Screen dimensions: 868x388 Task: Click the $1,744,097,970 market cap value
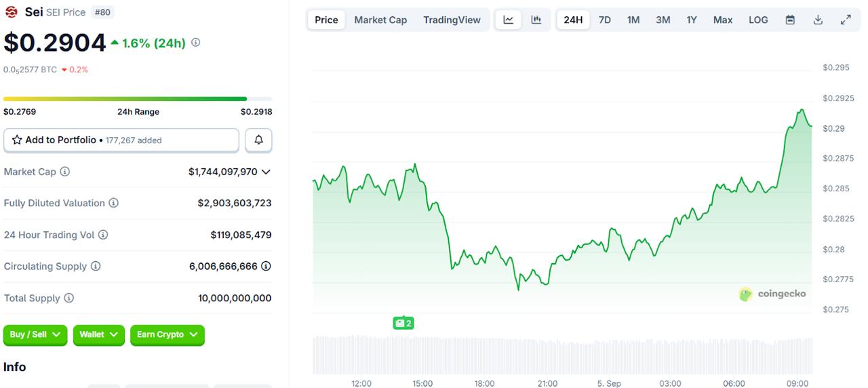pyautogui.click(x=223, y=172)
